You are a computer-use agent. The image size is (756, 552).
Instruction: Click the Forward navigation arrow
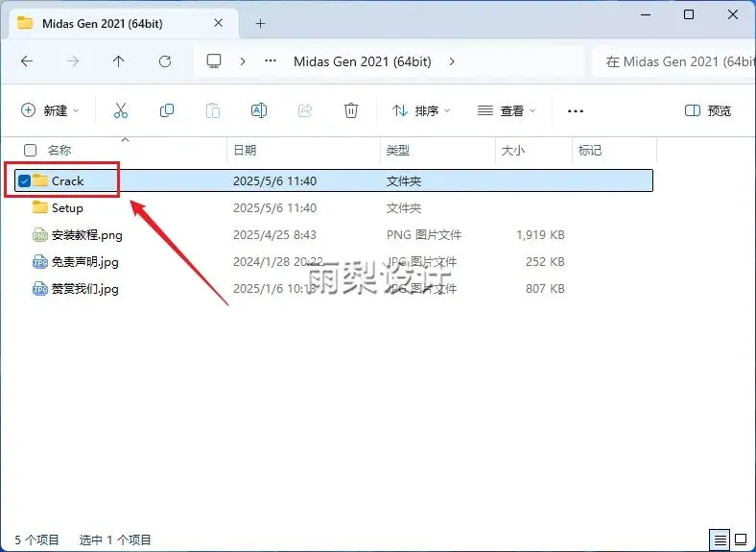[73, 61]
